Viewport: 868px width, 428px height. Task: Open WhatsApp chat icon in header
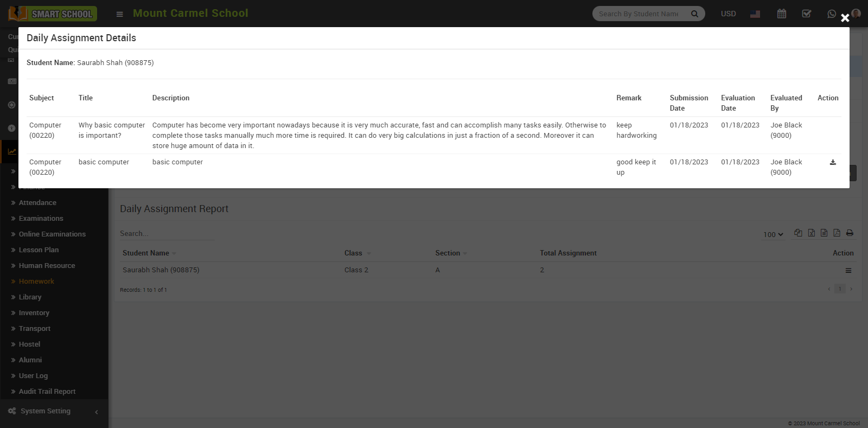(x=831, y=14)
